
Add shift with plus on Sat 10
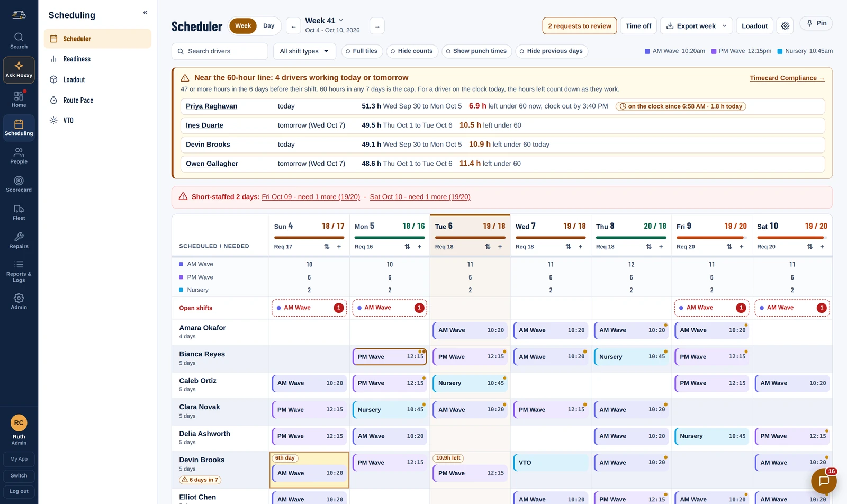click(x=822, y=247)
